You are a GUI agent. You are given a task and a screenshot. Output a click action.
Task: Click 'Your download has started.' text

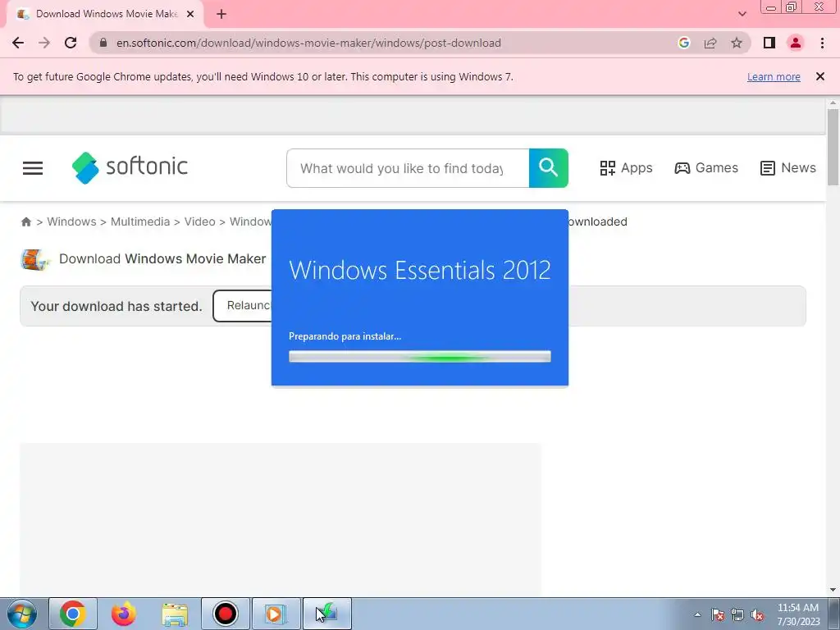click(116, 307)
